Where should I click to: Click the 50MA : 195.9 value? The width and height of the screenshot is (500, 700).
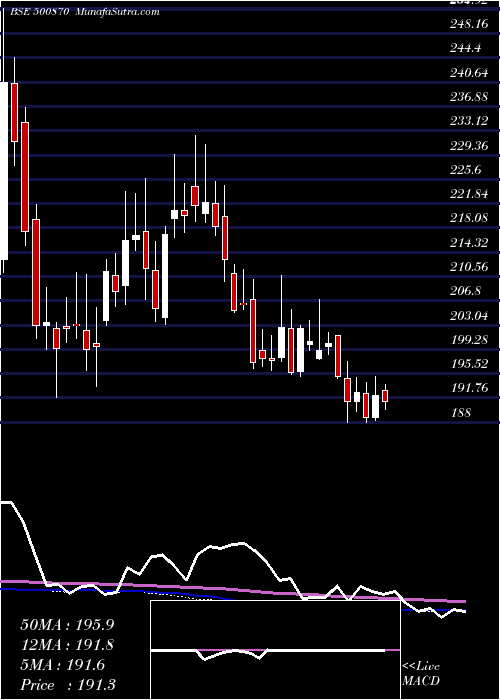click(x=68, y=625)
